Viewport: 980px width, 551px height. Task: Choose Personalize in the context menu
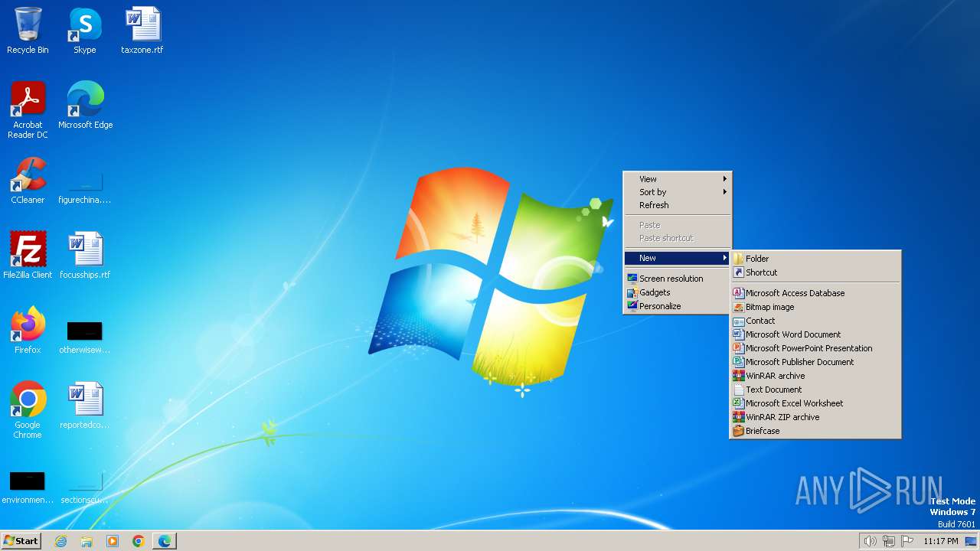click(x=678, y=306)
